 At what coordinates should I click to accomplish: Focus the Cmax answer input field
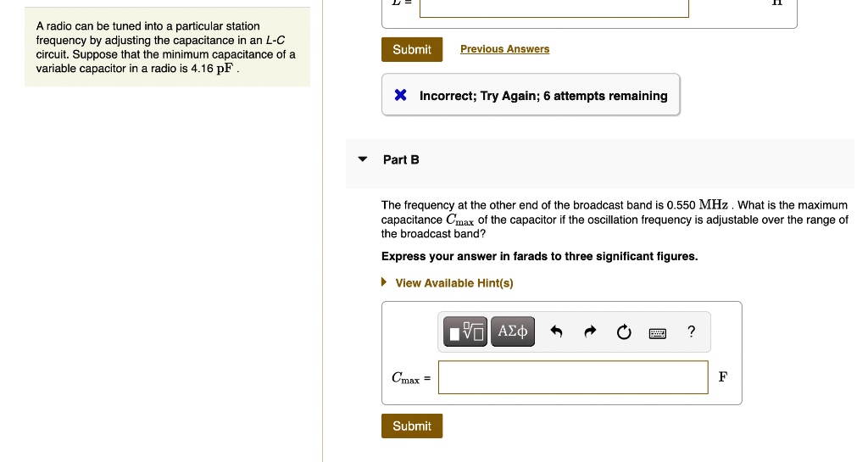pos(573,377)
